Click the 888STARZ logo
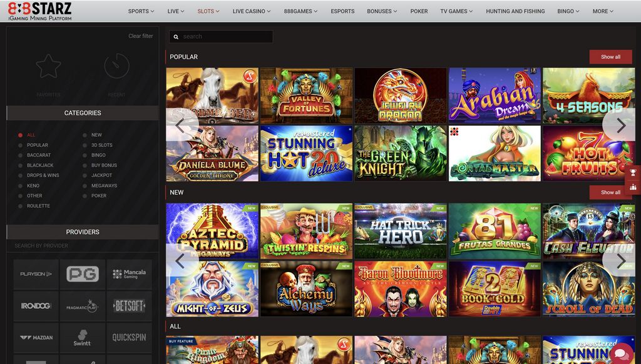 [38, 11]
